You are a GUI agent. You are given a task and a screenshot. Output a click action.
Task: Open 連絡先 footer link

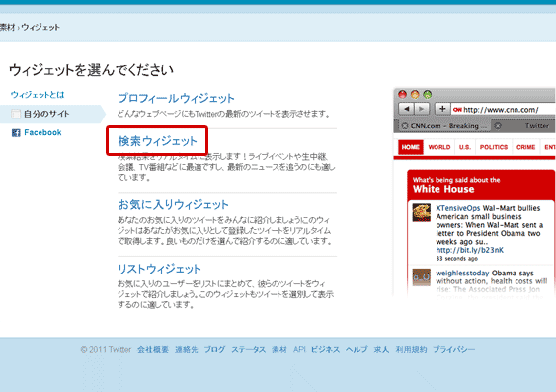point(187,350)
